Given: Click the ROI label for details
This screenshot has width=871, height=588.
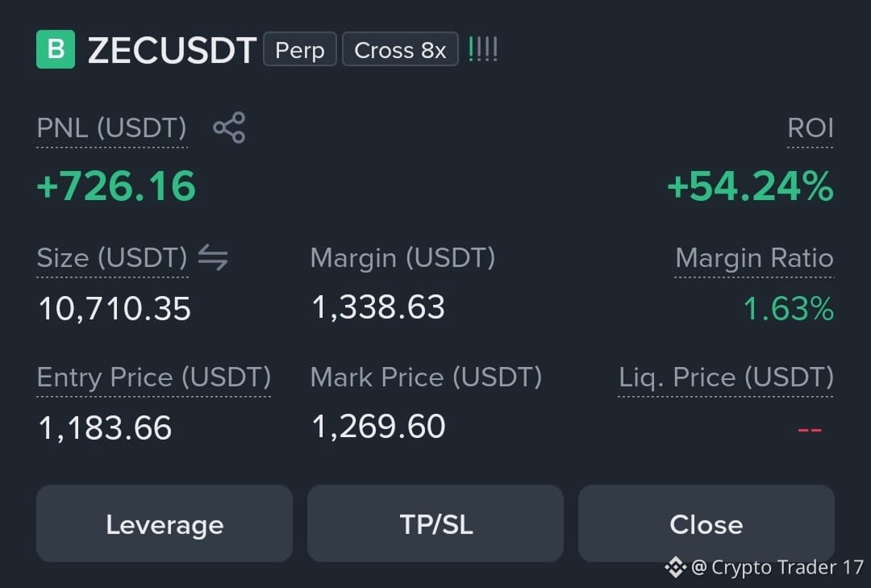Looking at the screenshot, I should point(811,127).
